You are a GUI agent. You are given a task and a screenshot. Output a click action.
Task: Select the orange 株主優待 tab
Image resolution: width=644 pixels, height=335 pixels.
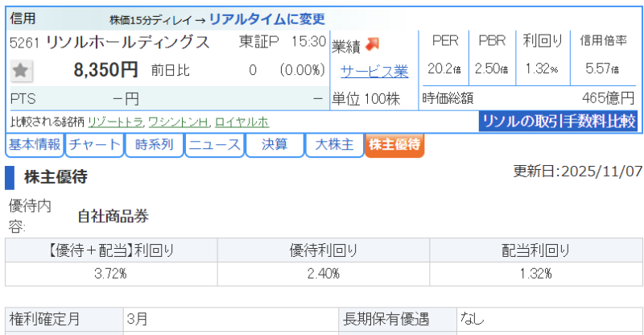394,145
